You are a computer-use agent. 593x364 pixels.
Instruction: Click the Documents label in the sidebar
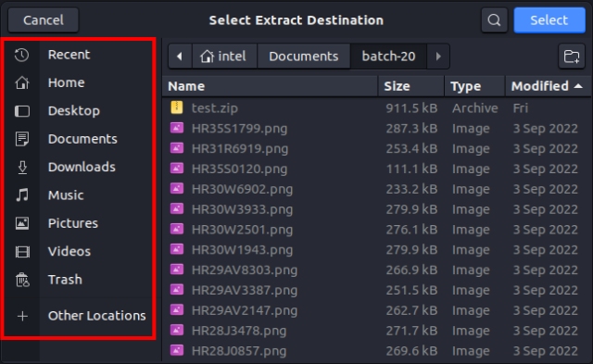pos(82,139)
